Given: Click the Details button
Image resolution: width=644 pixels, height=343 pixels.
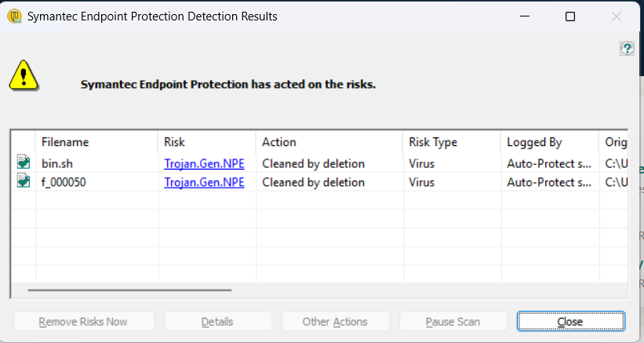Looking at the screenshot, I should (218, 321).
